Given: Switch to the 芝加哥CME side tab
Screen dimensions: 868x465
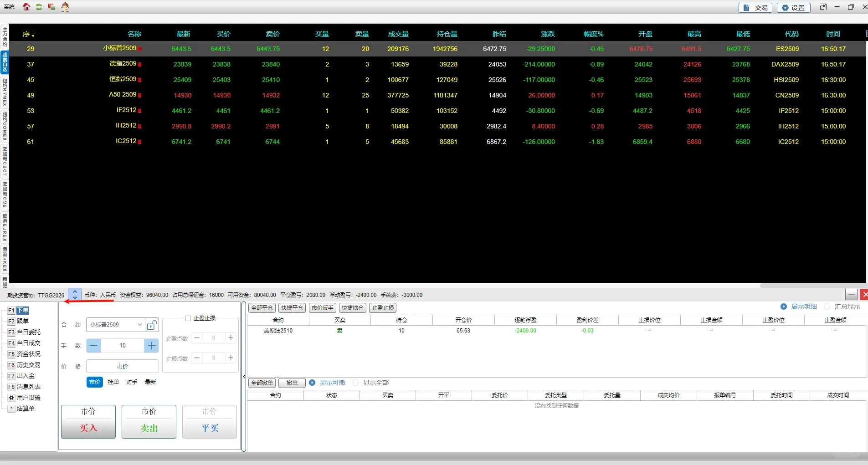Looking at the screenshot, I should point(5,194).
